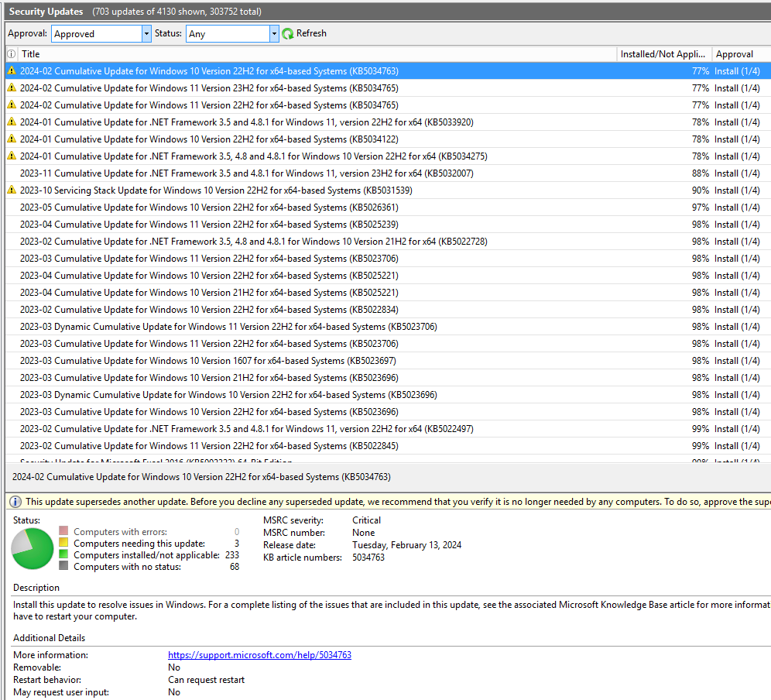Sort by Installed/Not Applicable column header
771x700 pixels.
click(x=664, y=54)
